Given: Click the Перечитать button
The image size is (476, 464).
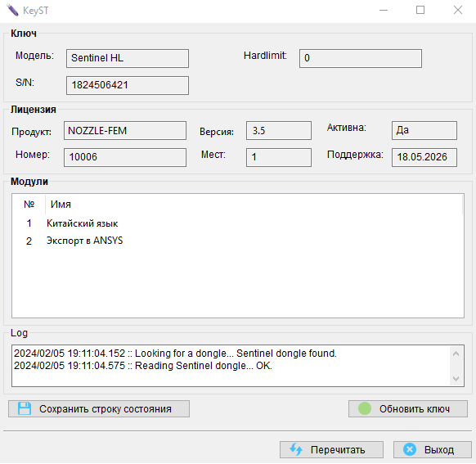Looking at the screenshot, I should (x=331, y=450).
